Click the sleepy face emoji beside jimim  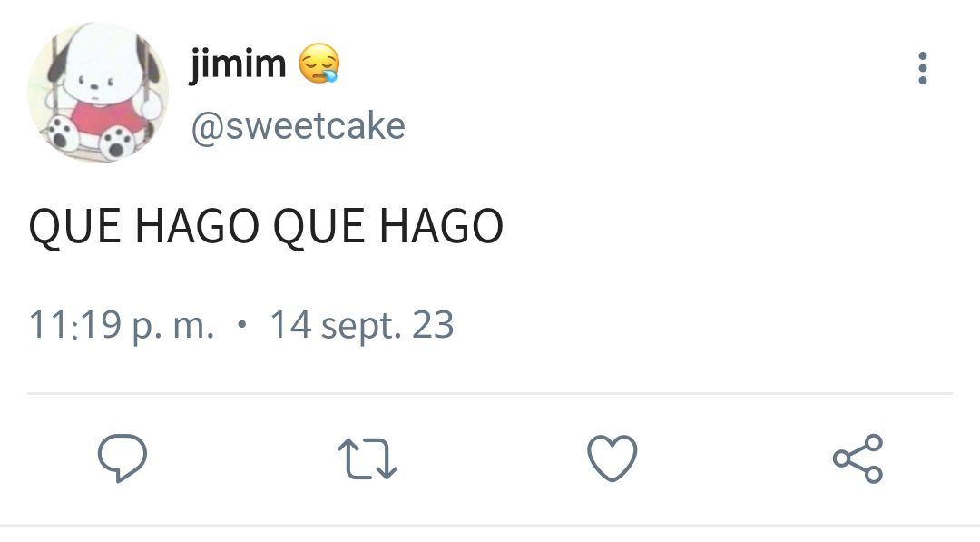click(x=319, y=64)
